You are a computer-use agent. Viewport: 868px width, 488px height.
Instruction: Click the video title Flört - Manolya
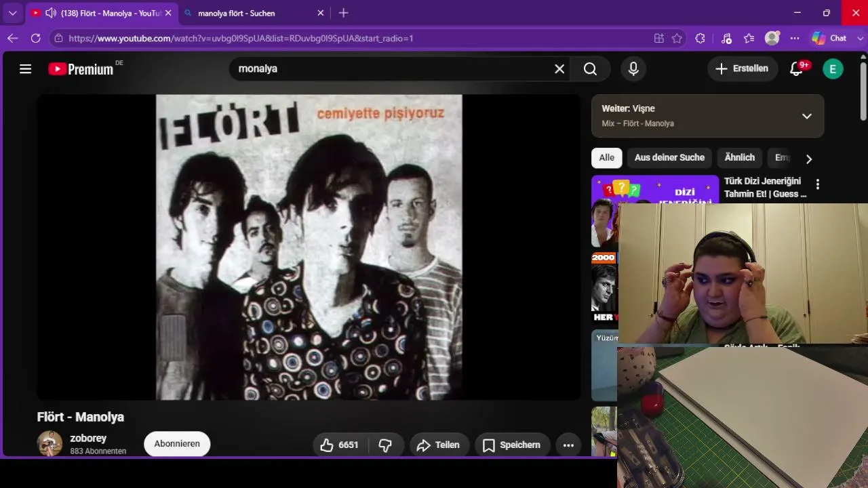click(81, 417)
